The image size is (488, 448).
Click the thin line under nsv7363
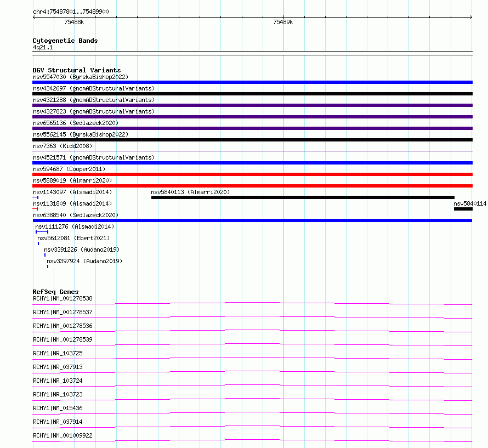[x=252, y=151]
